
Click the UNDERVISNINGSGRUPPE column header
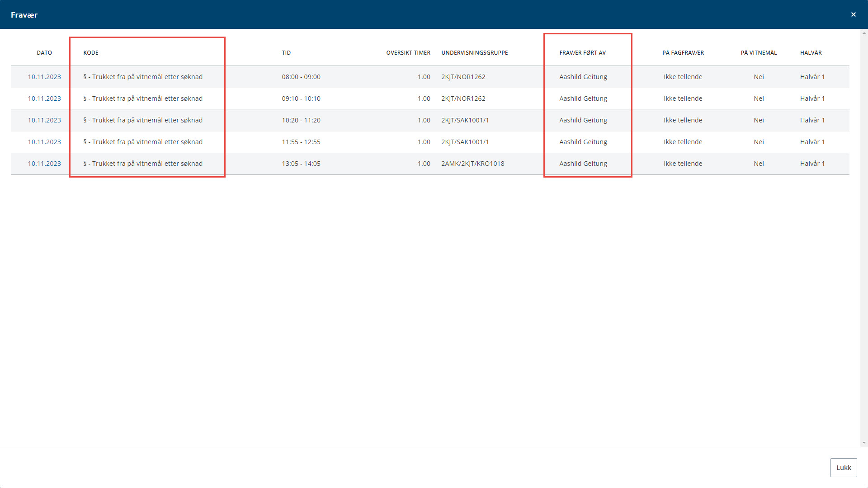[474, 53]
